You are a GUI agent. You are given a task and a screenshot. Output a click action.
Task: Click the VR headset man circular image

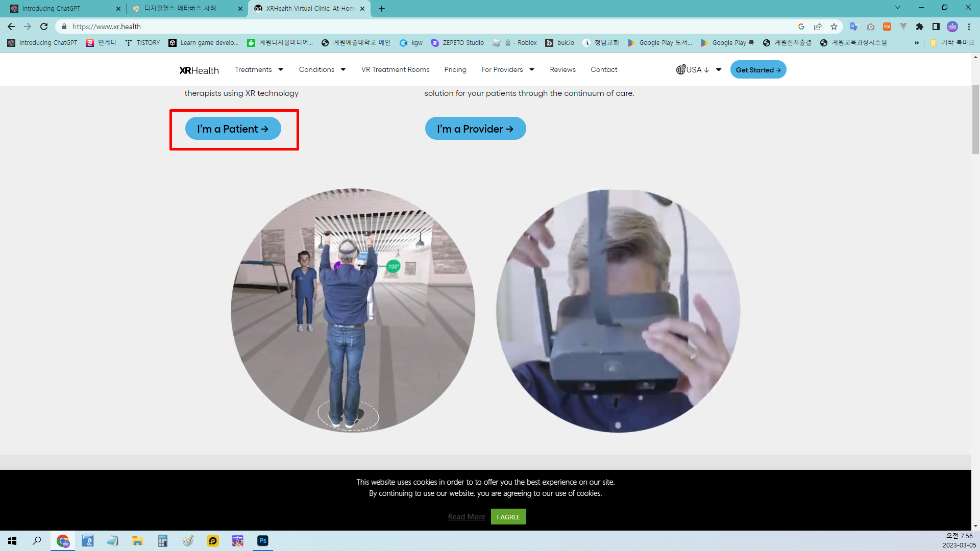coord(618,310)
